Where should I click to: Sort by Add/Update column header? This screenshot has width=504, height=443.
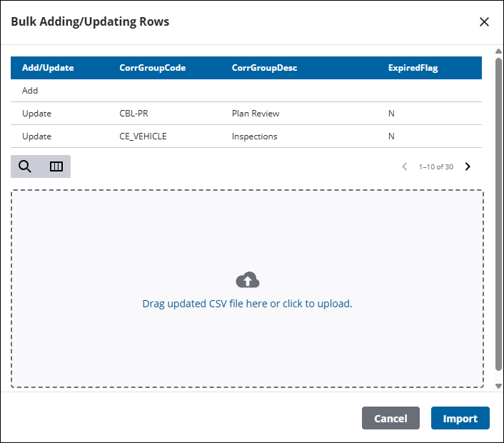point(48,68)
